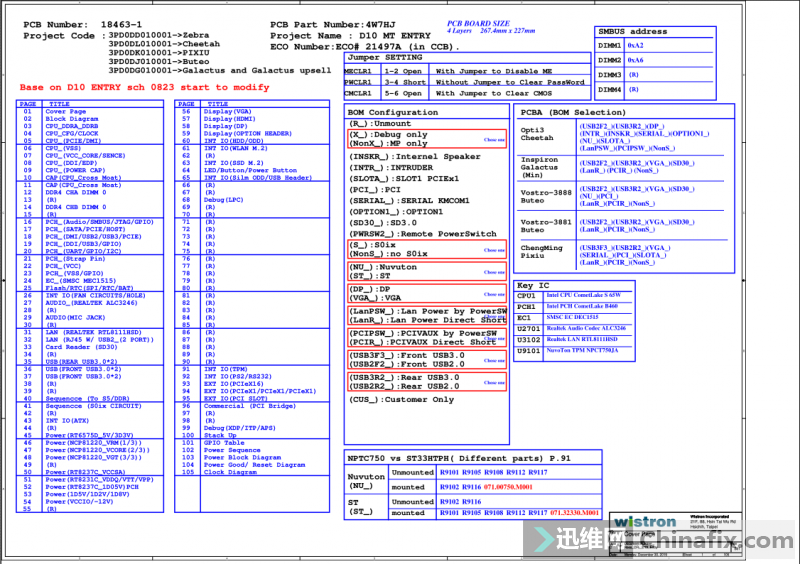Click index entry Card Reader (SD30)

[x=81, y=347]
